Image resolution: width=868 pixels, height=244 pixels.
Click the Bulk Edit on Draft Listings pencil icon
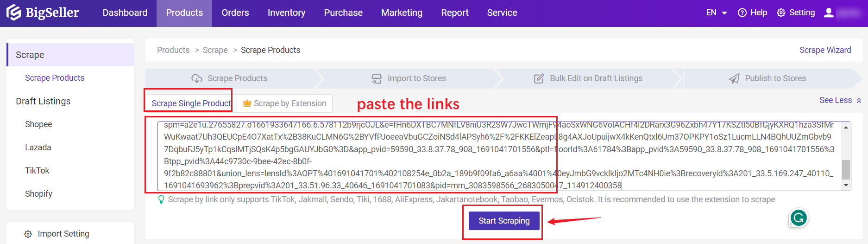pyautogui.click(x=539, y=78)
